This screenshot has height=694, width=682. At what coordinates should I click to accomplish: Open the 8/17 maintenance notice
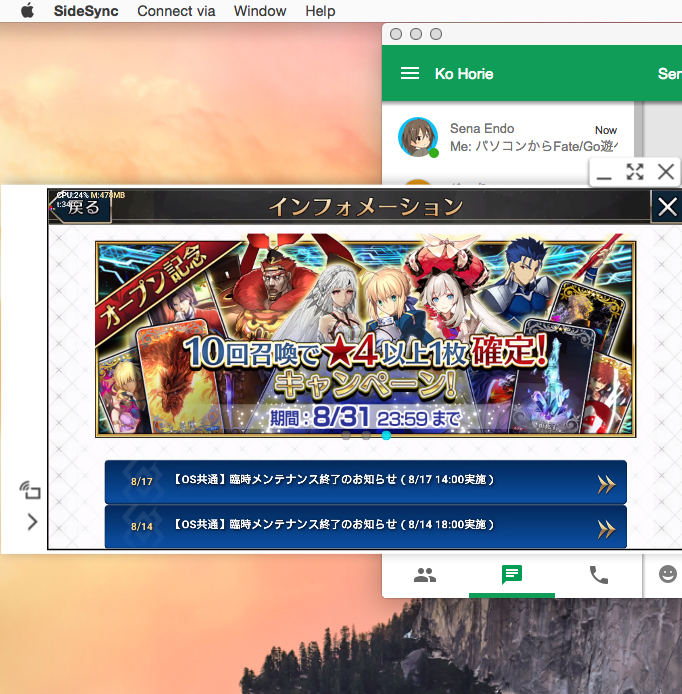tap(366, 482)
